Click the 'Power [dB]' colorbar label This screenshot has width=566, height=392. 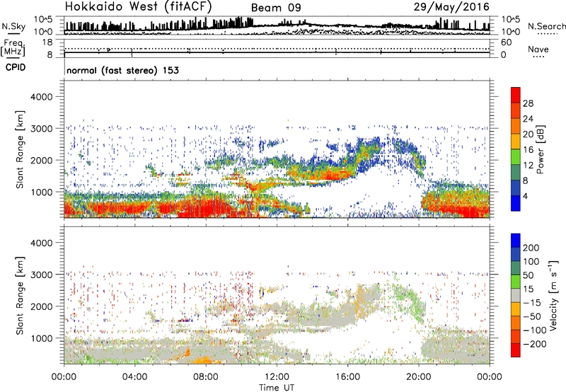pos(541,149)
